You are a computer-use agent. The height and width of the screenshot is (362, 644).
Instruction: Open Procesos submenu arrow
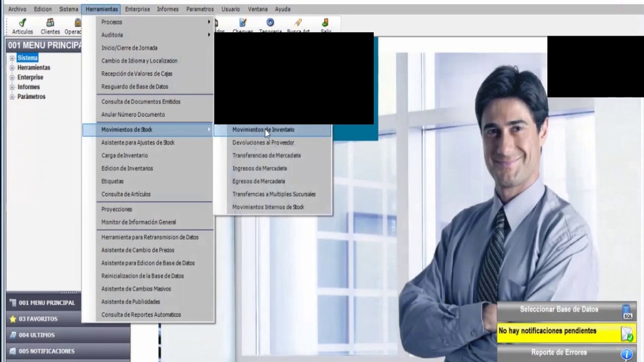(209, 22)
